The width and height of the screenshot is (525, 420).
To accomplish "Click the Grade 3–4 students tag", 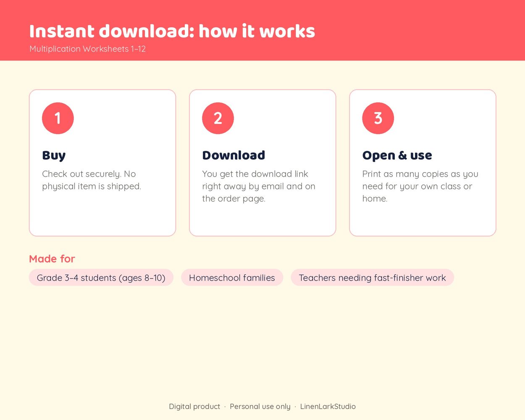I will coord(101,278).
